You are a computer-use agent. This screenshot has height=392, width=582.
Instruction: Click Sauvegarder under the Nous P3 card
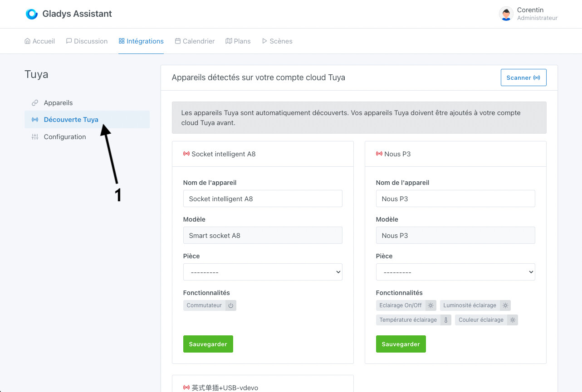(401, 344)
